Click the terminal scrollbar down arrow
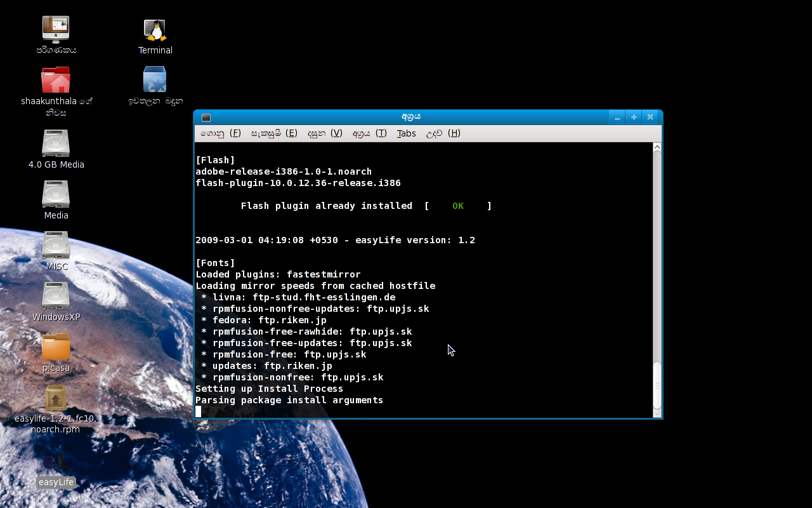 coord(657,413)
